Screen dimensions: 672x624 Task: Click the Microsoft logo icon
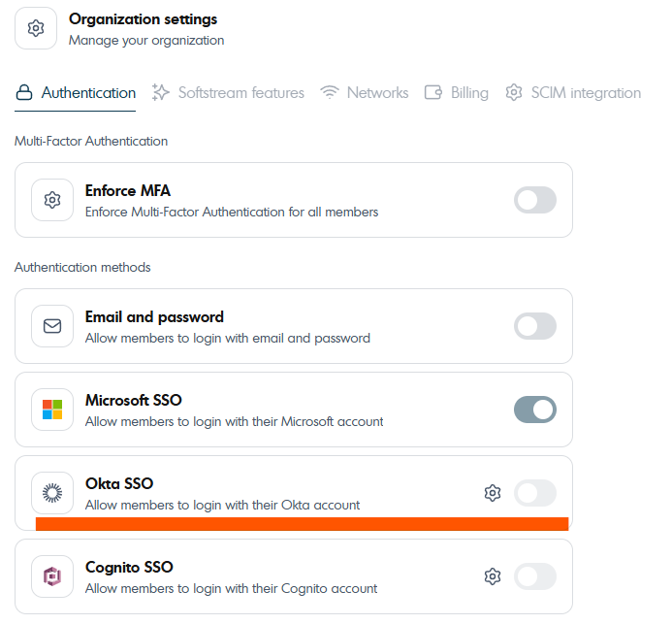52,410
